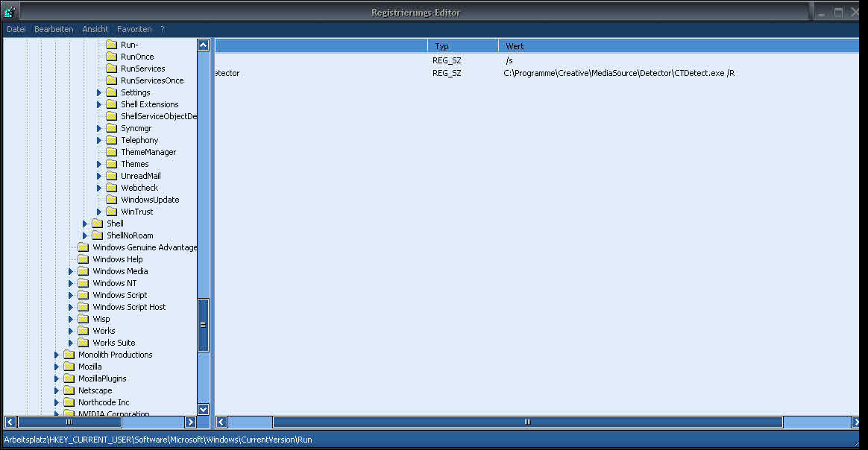
Task: Open the Ansicht menu
Action: pyautogui.click(x=95, y=29)
